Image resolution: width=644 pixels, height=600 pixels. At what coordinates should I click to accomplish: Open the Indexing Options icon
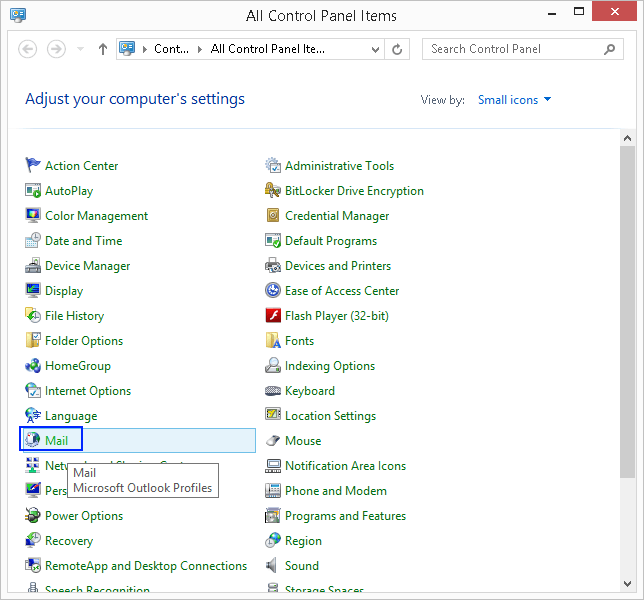[x=273, y=366]
